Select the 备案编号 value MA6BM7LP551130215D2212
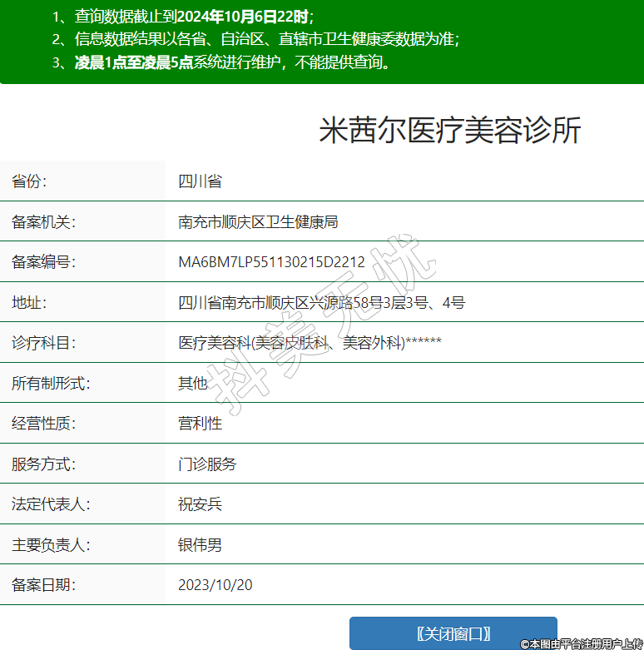 [x=271, y=262]
